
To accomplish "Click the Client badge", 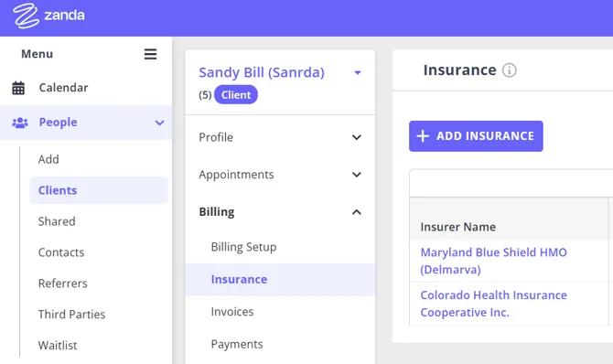I will 236,94.
